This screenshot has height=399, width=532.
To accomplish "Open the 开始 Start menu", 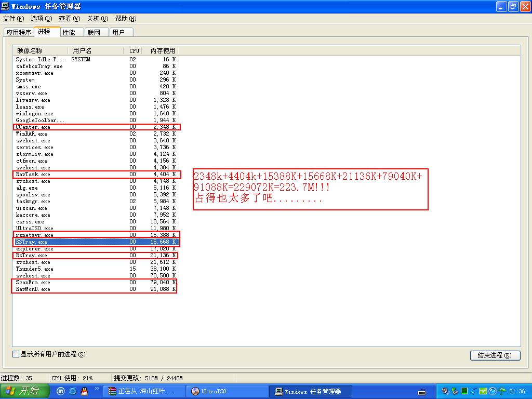I will point(24,391).
